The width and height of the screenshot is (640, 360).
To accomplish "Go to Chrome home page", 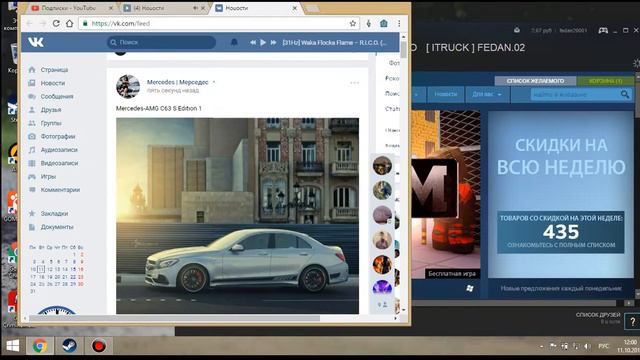I will pyautogui.click(x=70, y=24).
